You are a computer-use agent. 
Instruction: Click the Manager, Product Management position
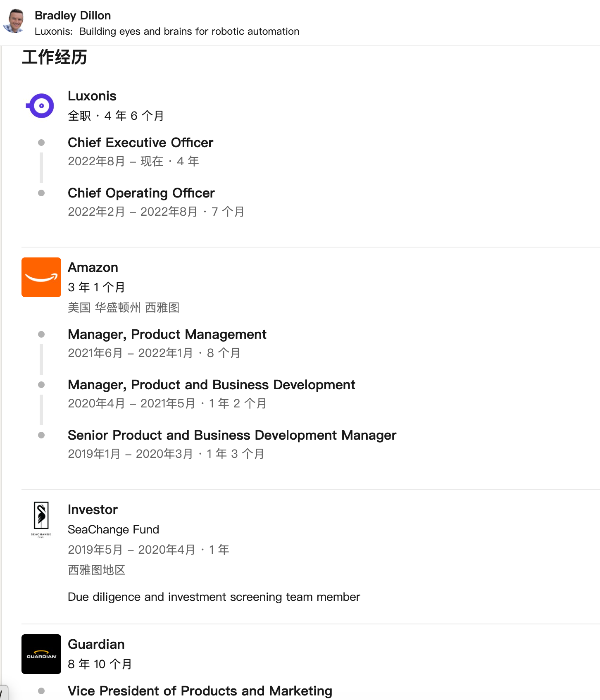pos(167,334)
